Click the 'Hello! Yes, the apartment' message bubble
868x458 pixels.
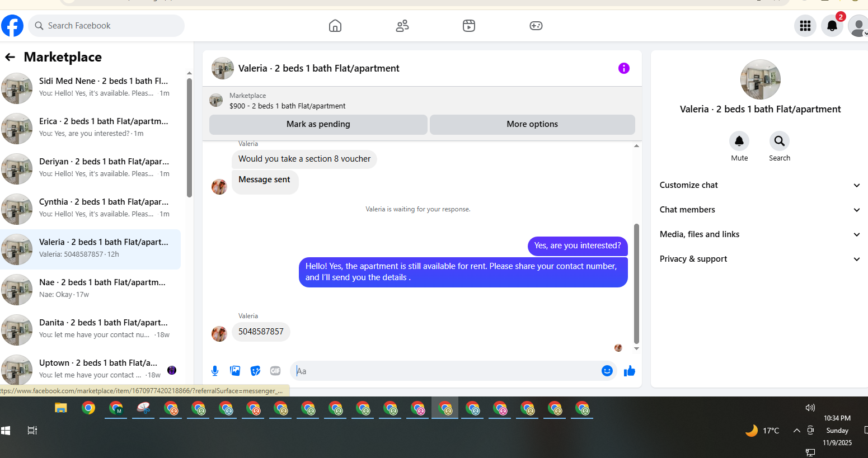click(463, 272)
